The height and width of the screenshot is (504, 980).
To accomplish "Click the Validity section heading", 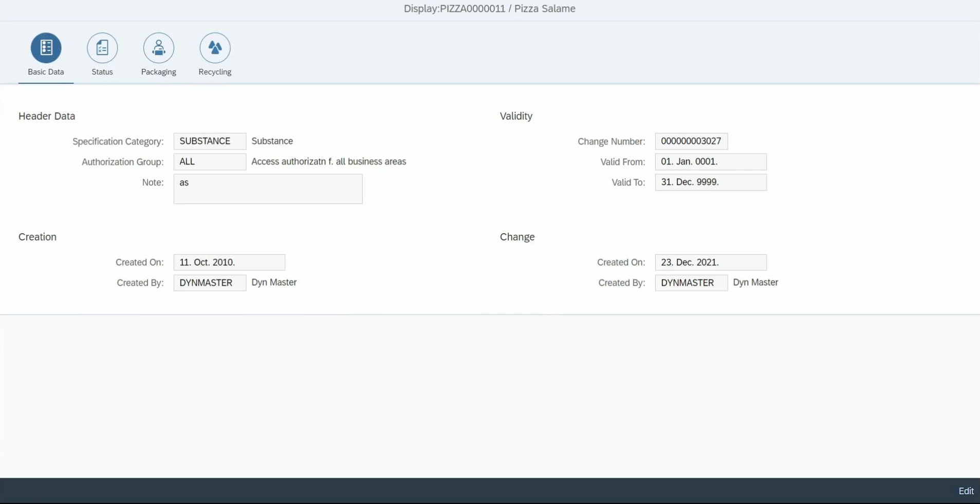I will click(516, 116).
